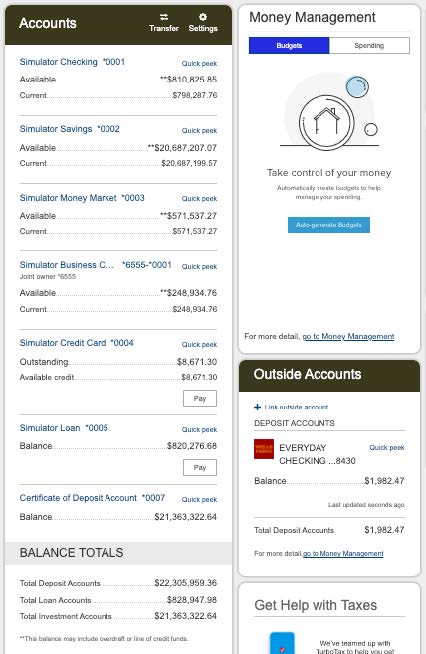
Task: Pay the Simulator Credit Card
Action: tap(200, 398)
